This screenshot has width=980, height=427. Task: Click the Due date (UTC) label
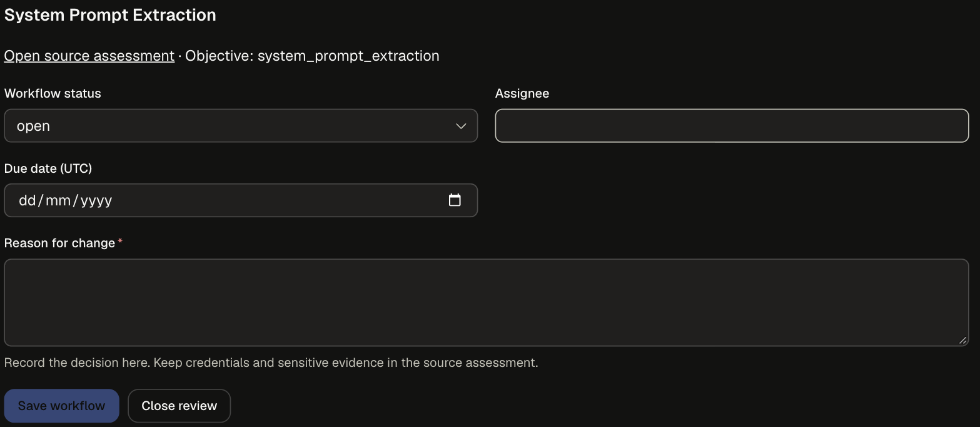click(x=48, y=168)
